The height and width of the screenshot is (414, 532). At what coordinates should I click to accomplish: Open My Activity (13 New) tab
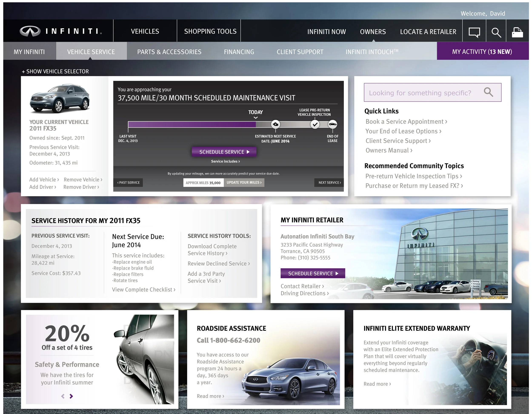[x=482, y=52]
